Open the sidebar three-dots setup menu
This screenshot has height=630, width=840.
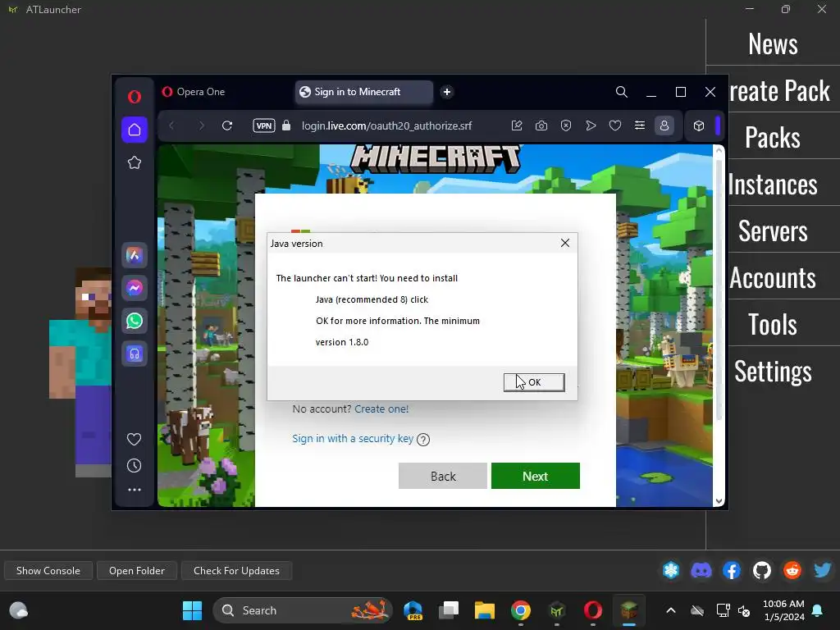[x=134, y=490]
